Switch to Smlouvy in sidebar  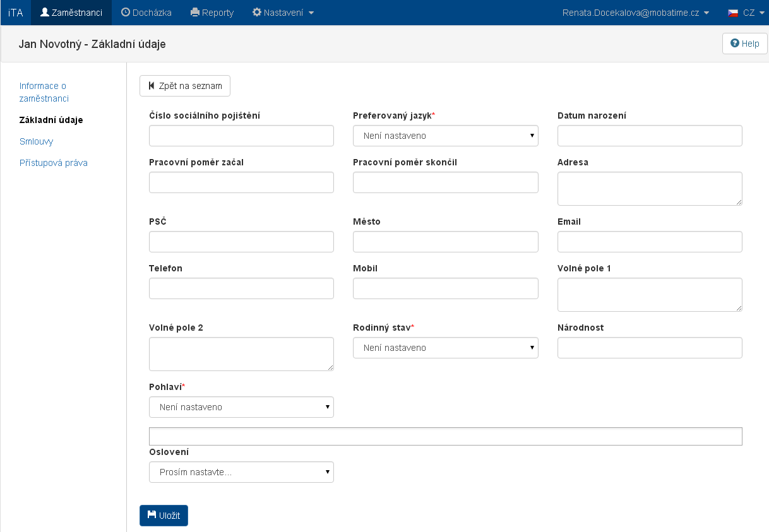pos(36,141)
